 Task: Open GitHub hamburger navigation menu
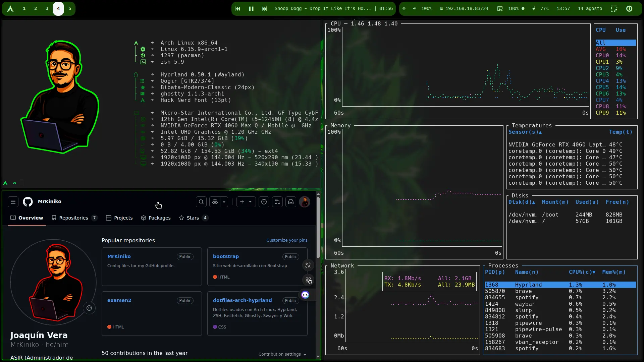pyautogui.click(x=13, y=202)
